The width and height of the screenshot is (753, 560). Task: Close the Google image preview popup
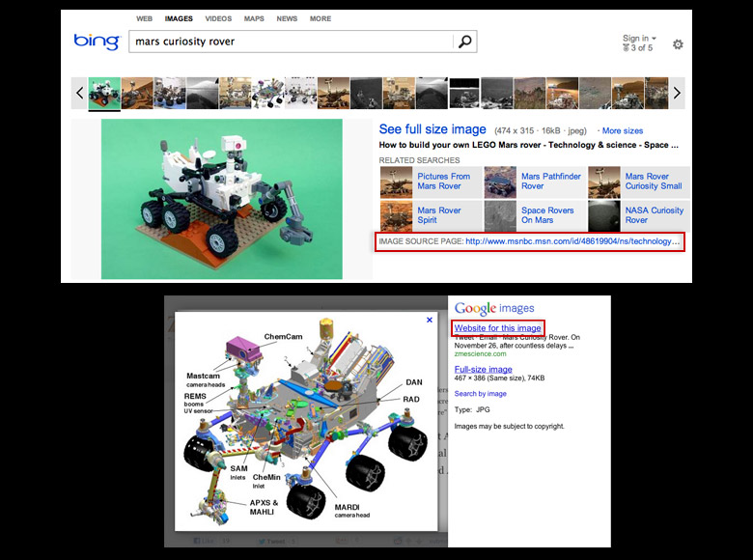pyautogui.click(x=430, y=320)
